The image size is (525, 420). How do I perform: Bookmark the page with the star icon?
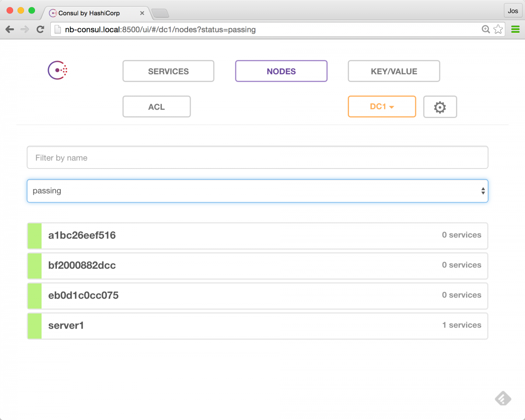tap(498, 29)
